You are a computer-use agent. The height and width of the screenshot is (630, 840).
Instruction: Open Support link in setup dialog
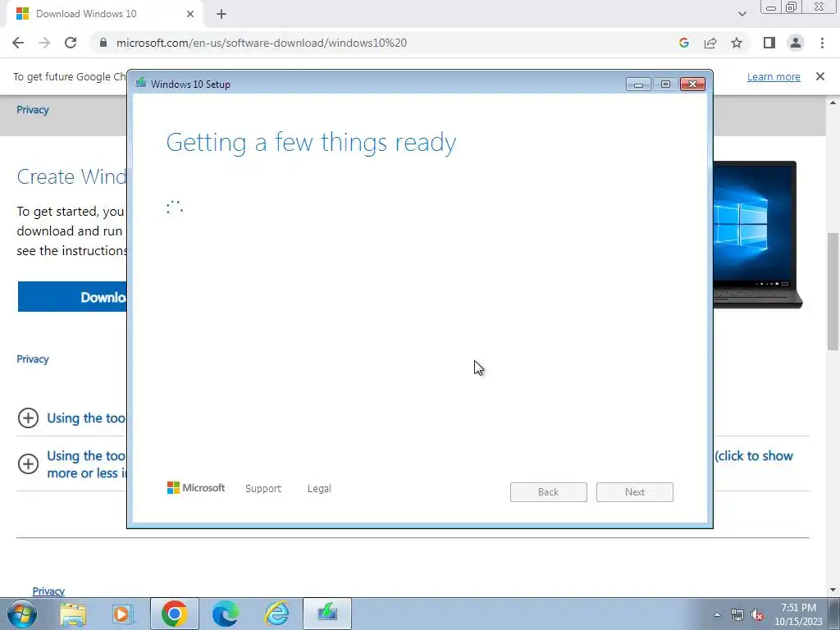[x=263, y=489]
